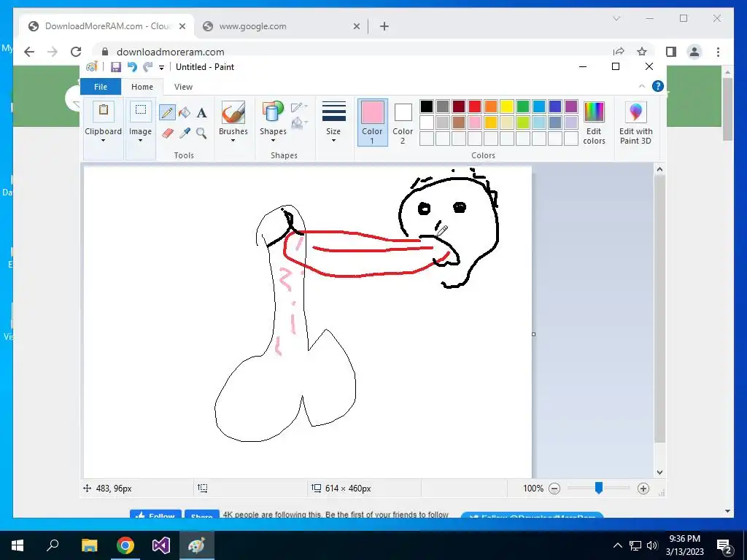Select the Pencil tool in Paint
This screenshot has height=560, width=747.
167,113
